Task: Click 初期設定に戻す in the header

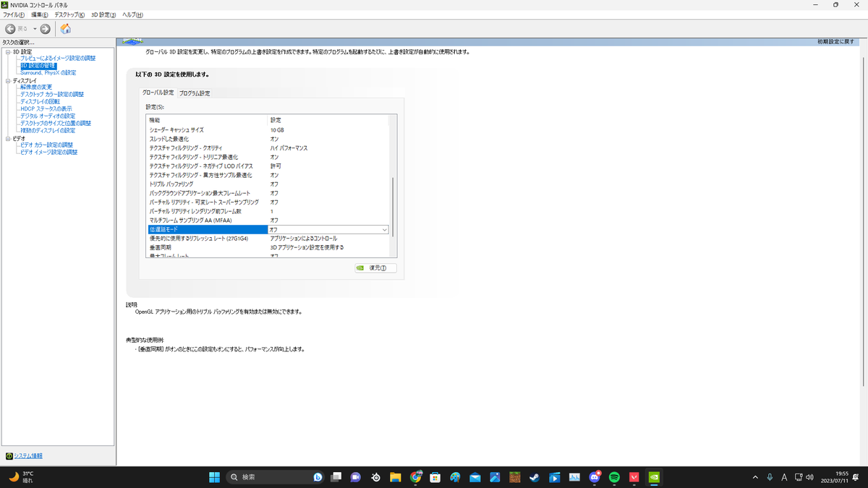Action: click(x=835, y=42)
